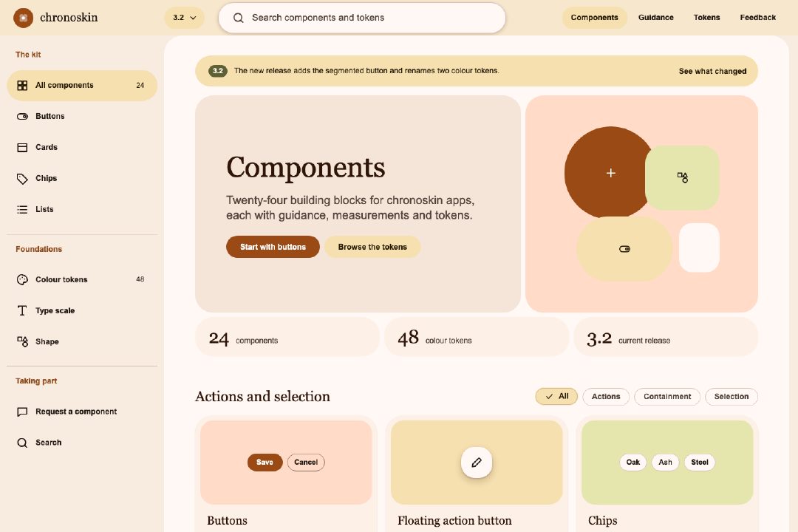Select the Selection filter chip
This screenshot has height=532, width=798.
pos(731,397)
